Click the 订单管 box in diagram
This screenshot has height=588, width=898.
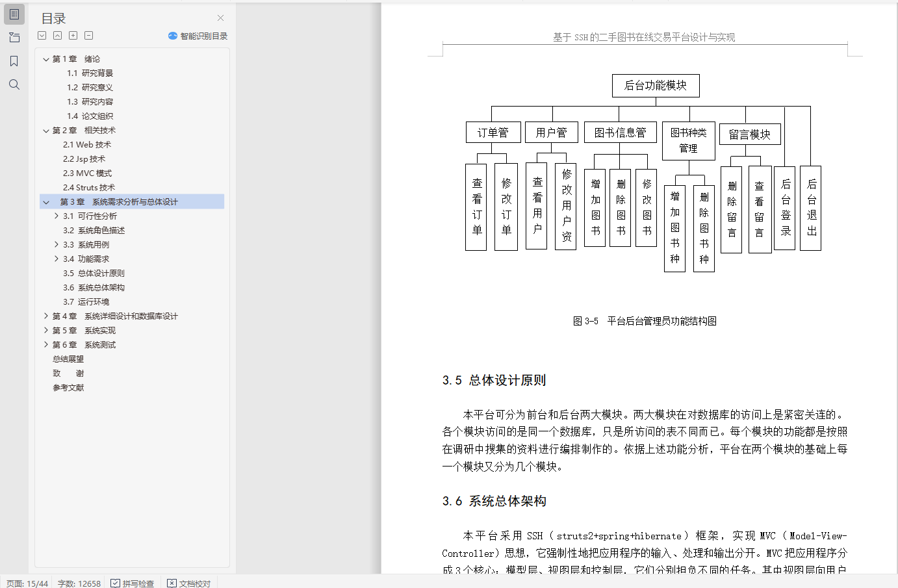click(x=493, y=133)
